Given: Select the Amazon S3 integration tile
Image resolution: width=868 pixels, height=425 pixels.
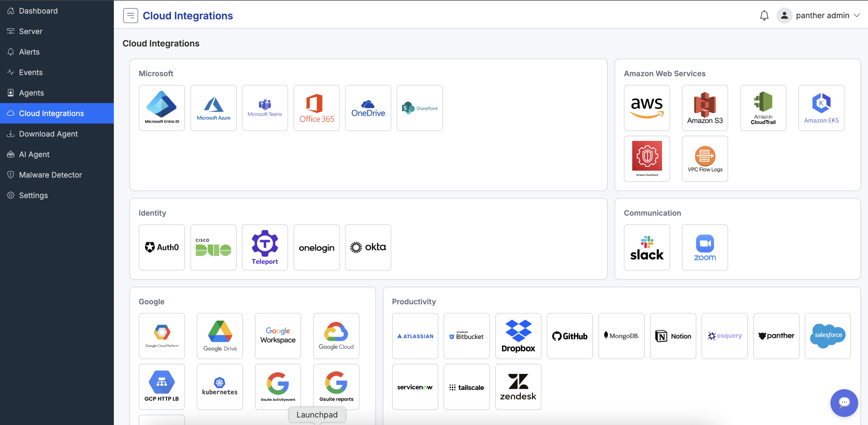Looking at the screenshot, I should coord(704,108).
